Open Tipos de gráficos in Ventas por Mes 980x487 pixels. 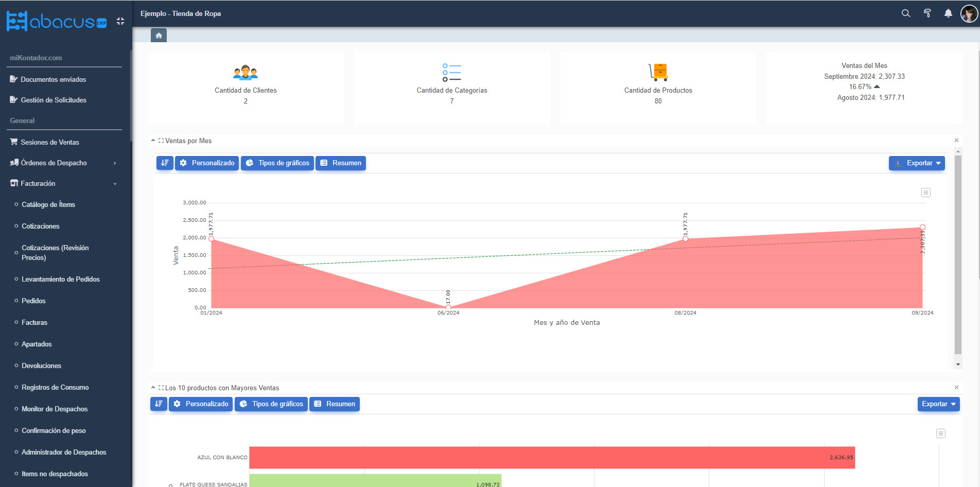(x=277, y=163)
